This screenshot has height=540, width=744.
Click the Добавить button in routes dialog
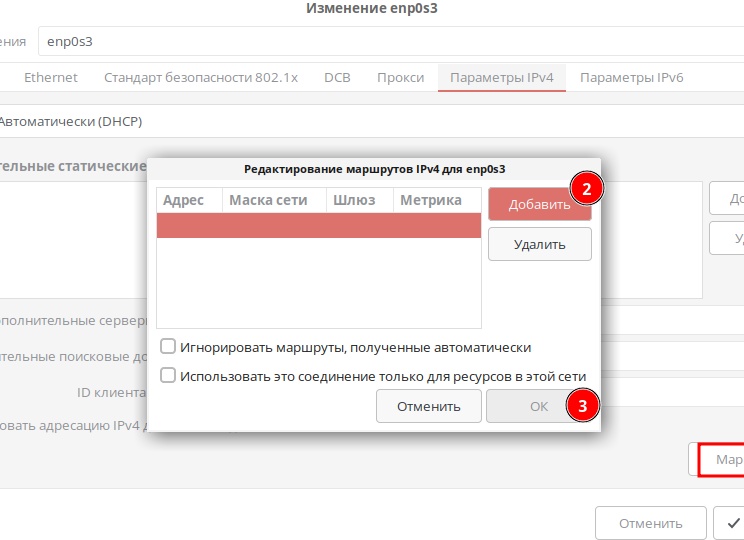[539, 204]
